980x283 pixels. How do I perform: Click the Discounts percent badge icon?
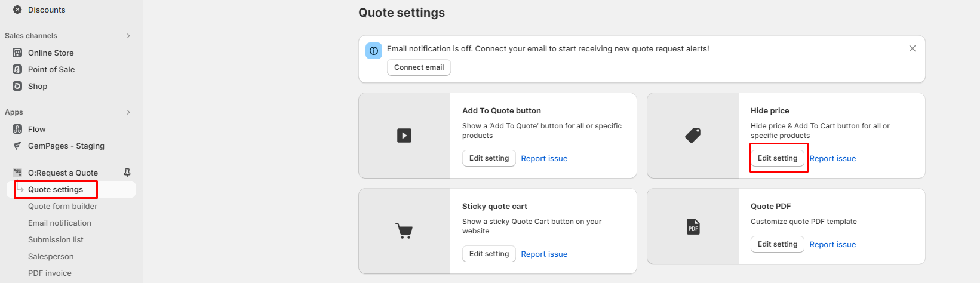[x=17, y=10]
